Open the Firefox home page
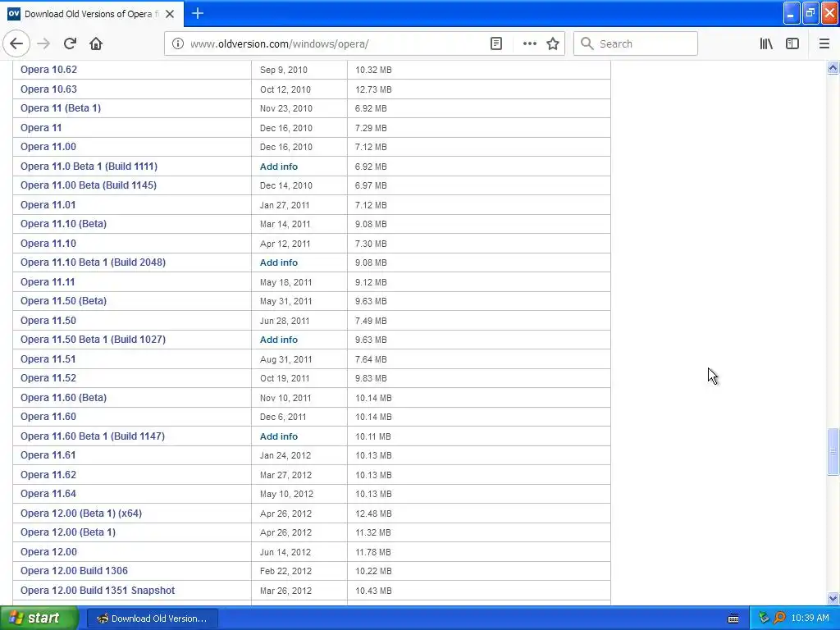The image size is (840, 630). (x=96, y=44)
